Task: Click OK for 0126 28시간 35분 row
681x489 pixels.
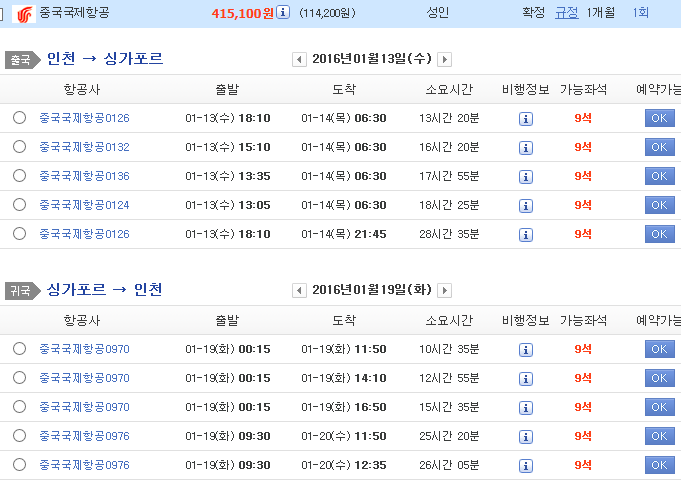Action: [x=659, y=234]
